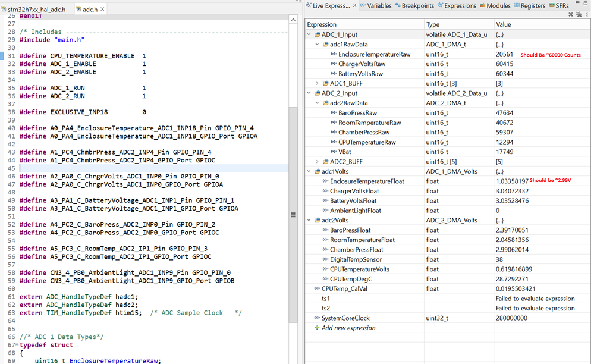Select the AmbientLightFloat row

coord(447,211)
